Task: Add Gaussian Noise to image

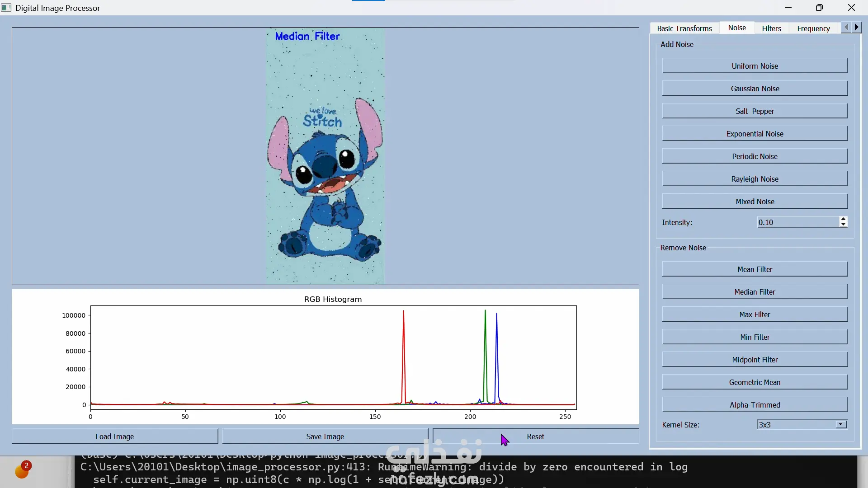Action: 755,89
